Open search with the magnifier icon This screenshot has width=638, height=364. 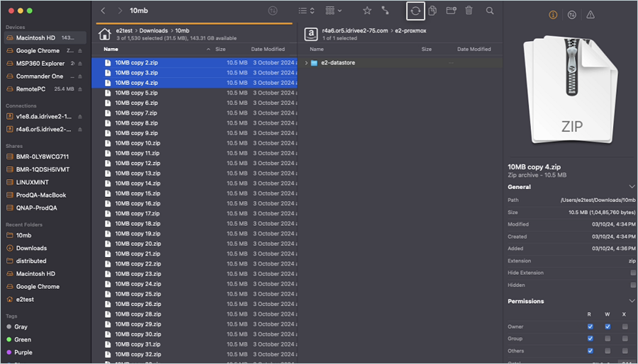[x=490, y=11]
